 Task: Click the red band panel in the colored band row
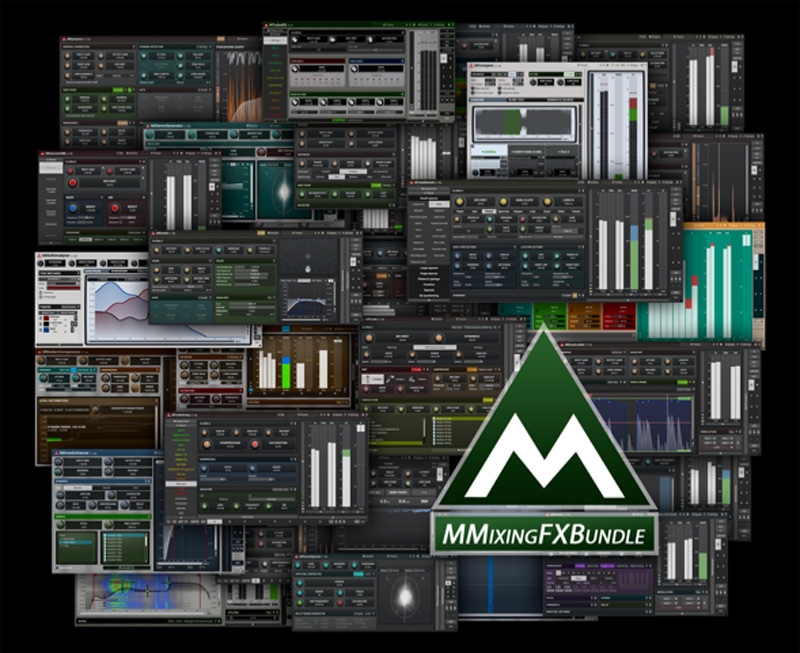[x=619, y=316]
